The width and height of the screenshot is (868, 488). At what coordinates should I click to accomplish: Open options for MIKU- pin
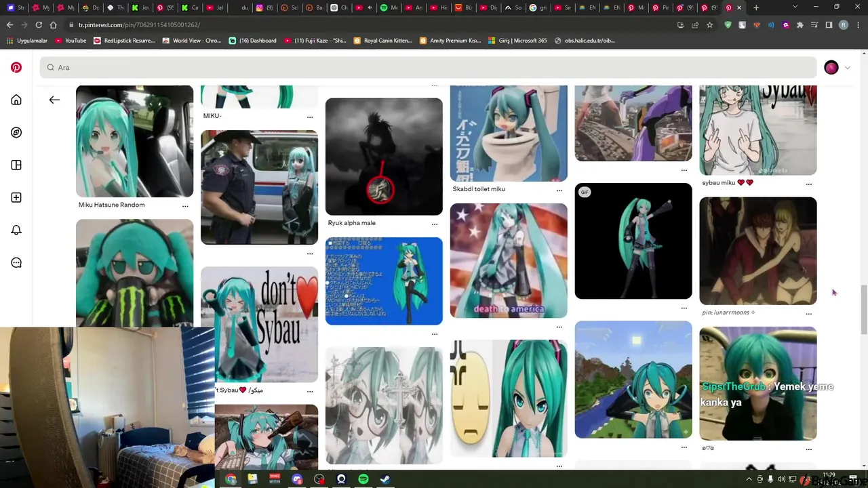tap(310, 117)
